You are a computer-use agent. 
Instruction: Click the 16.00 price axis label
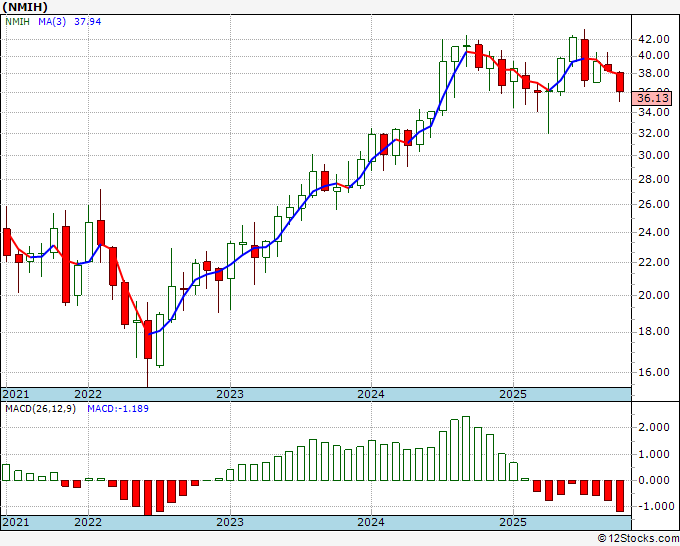click(x=652, y=372)
